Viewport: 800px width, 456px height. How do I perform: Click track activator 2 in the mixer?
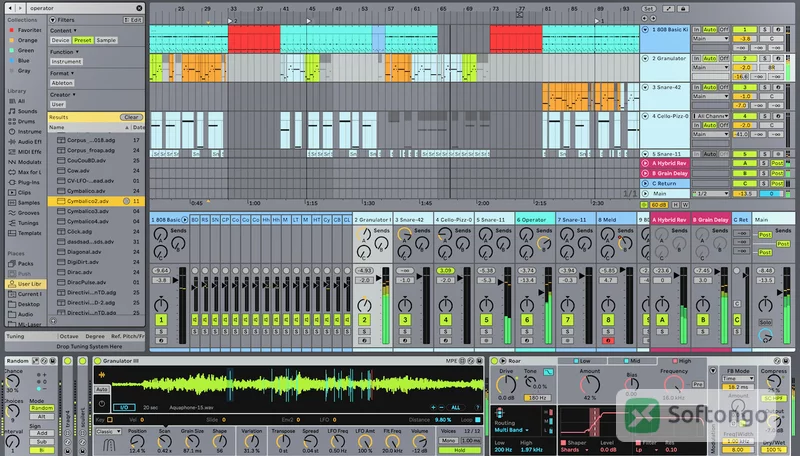click(364, 320)
